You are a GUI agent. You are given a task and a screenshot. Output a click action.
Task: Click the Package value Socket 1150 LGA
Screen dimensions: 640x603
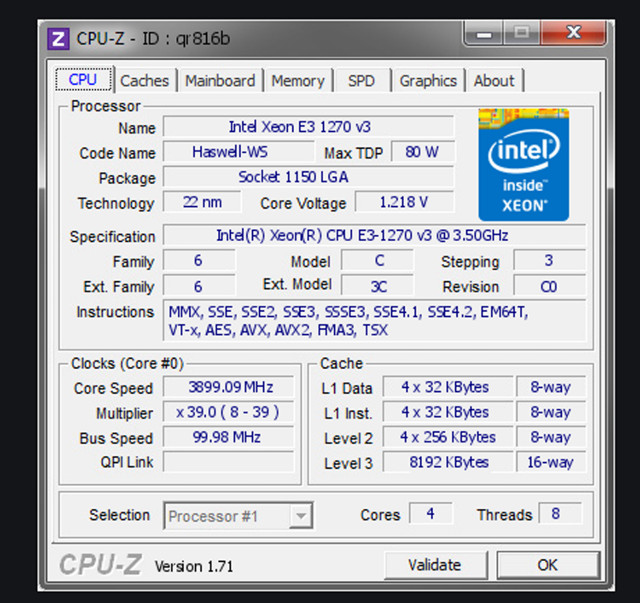pos(308,177)
